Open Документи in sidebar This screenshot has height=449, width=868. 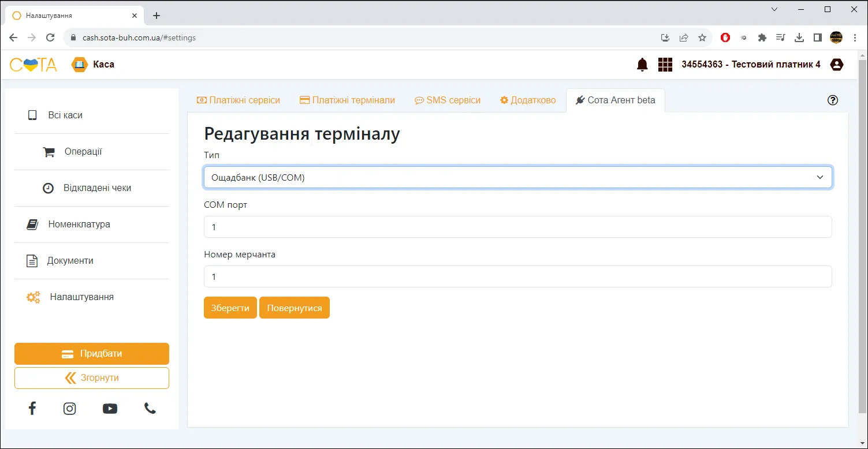92,261
